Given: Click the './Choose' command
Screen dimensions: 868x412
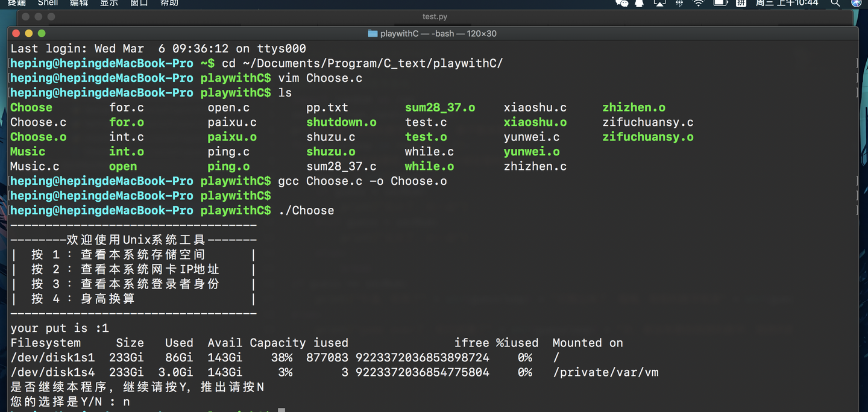Looking at the screenshot, I should pyautogui.click(x=306, y=211).
